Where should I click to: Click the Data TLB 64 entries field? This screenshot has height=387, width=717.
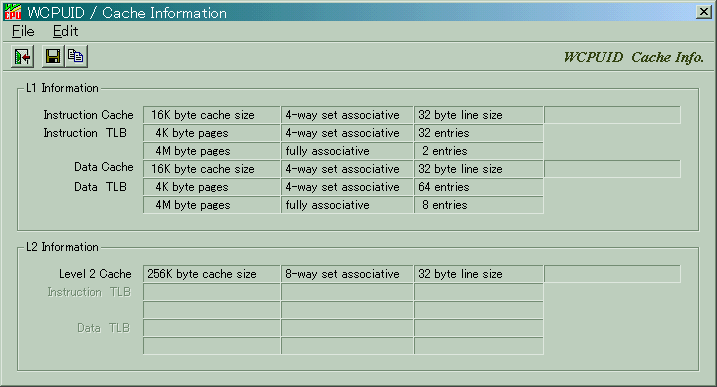(x=479, y=187)
